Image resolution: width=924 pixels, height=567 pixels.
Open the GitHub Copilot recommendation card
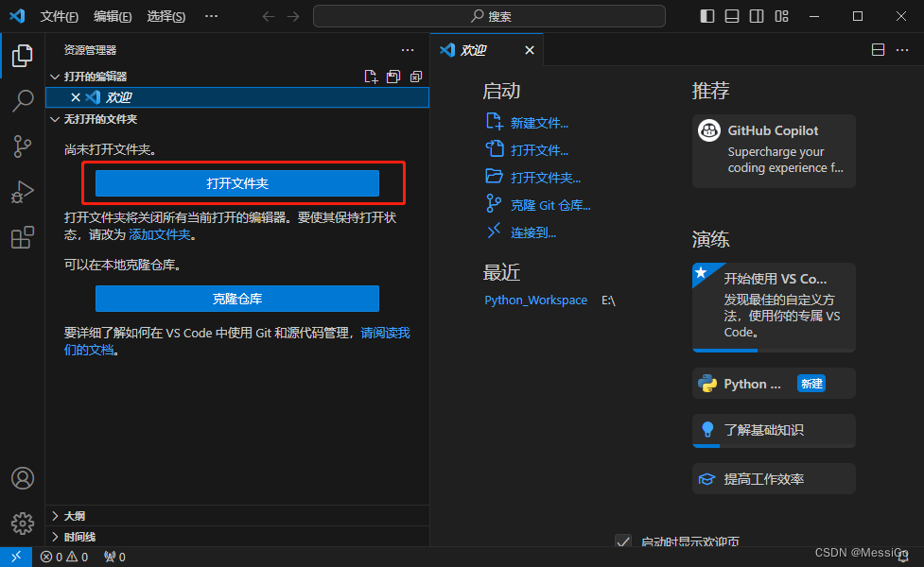(774, 151)
